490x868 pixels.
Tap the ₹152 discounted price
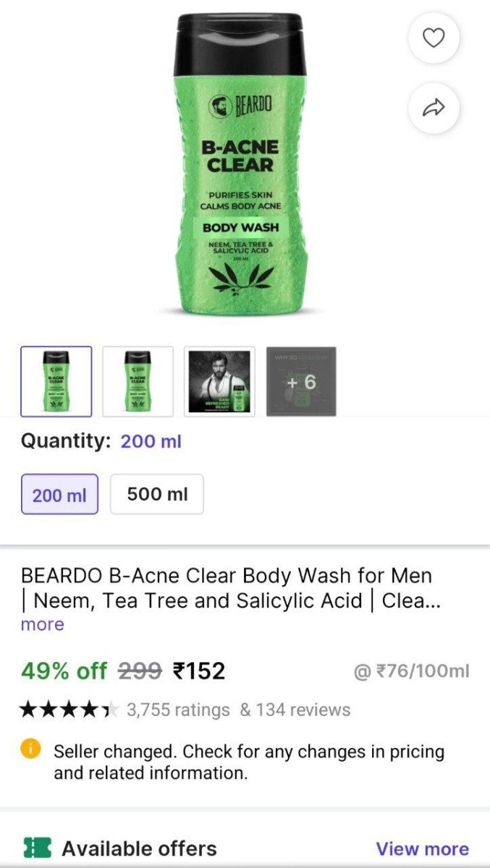pos(199,671)
